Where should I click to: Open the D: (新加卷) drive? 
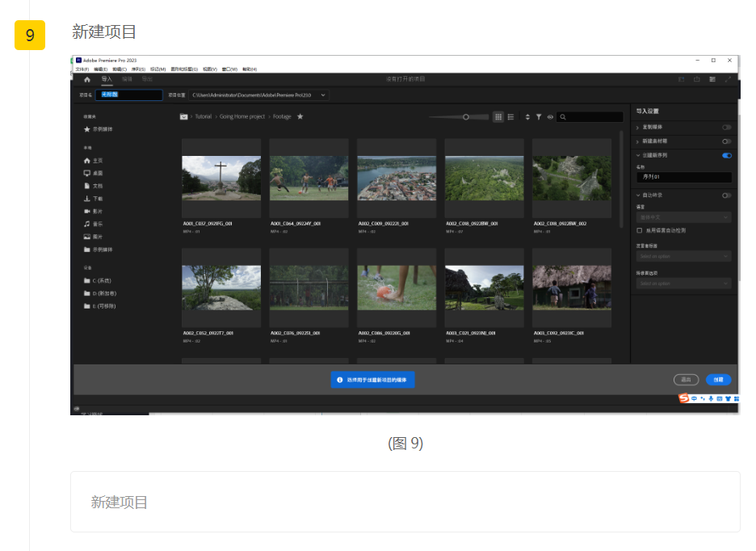[x=100, y=293]
